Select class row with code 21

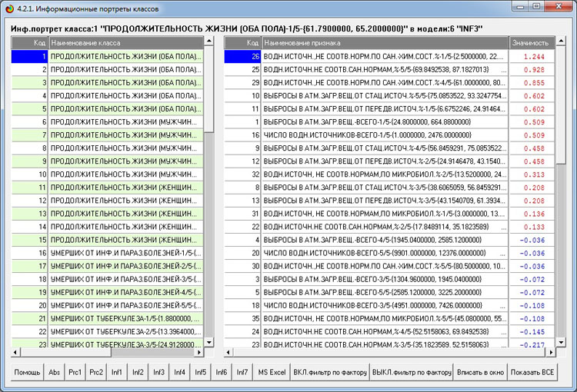pyautogui.click(x=126, y=317)
